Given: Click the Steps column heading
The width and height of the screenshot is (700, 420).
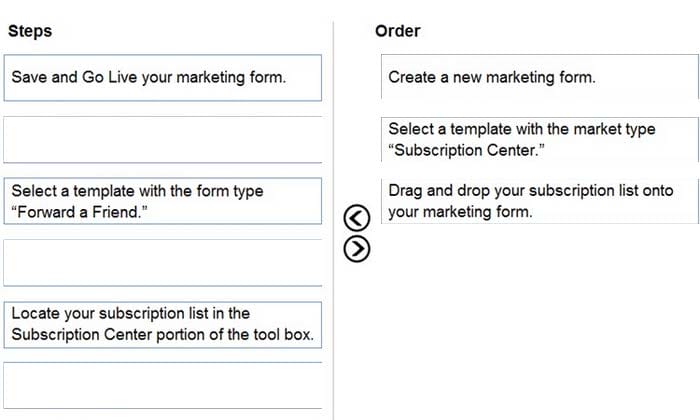Looking at the screenshot, I should [30, 31].
